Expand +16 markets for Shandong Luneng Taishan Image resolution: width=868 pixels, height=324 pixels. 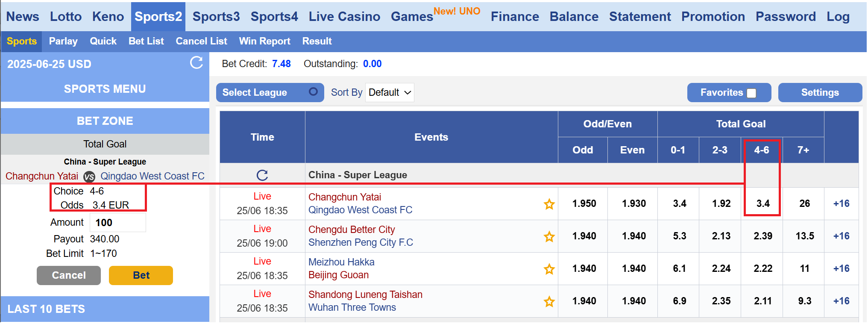click(842, 301)
